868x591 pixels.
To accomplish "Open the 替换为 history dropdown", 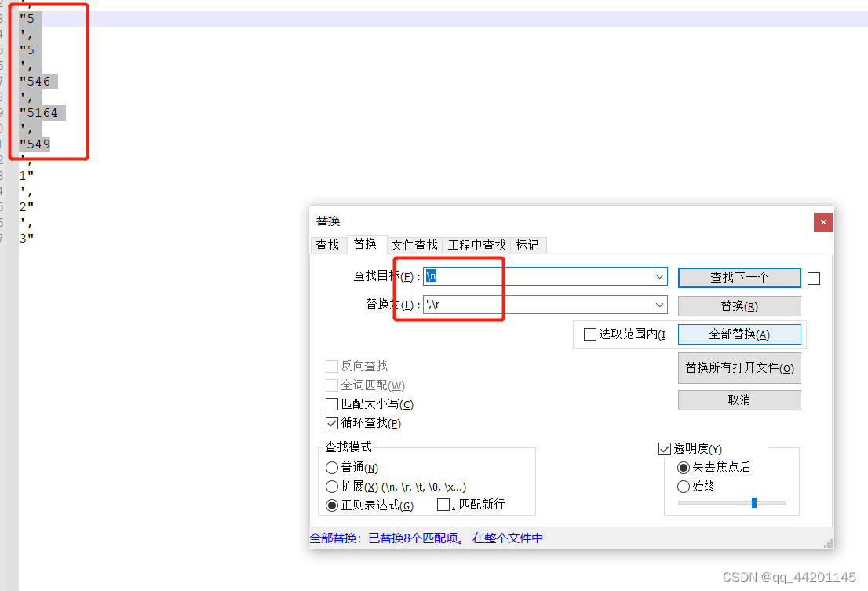I will point(659,305).
